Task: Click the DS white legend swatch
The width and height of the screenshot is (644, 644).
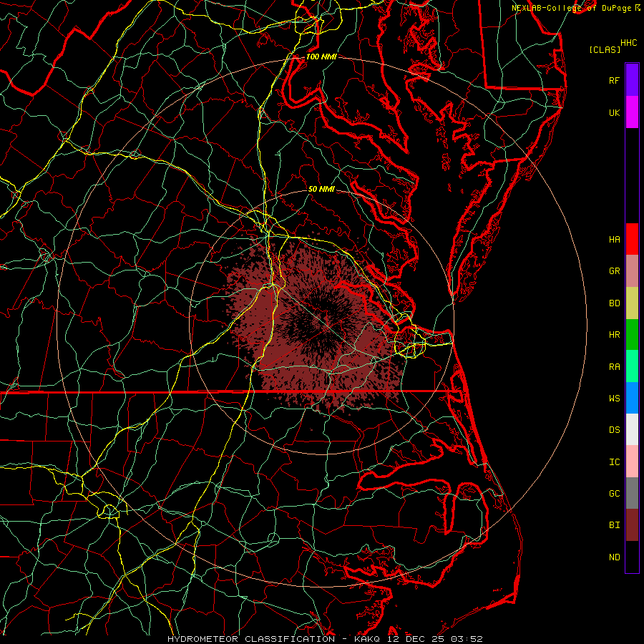Action: [632, 429]
